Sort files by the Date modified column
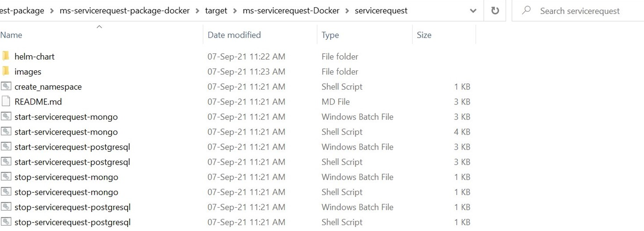 pos(234,35)
